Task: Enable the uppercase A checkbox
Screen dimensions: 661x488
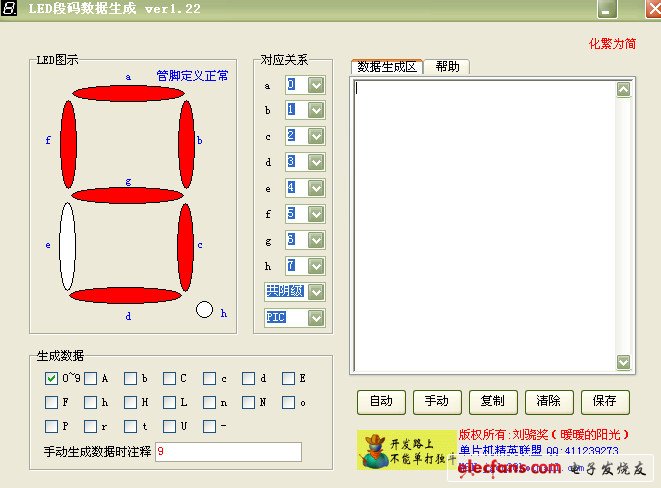Action: (x=91, y=378)
